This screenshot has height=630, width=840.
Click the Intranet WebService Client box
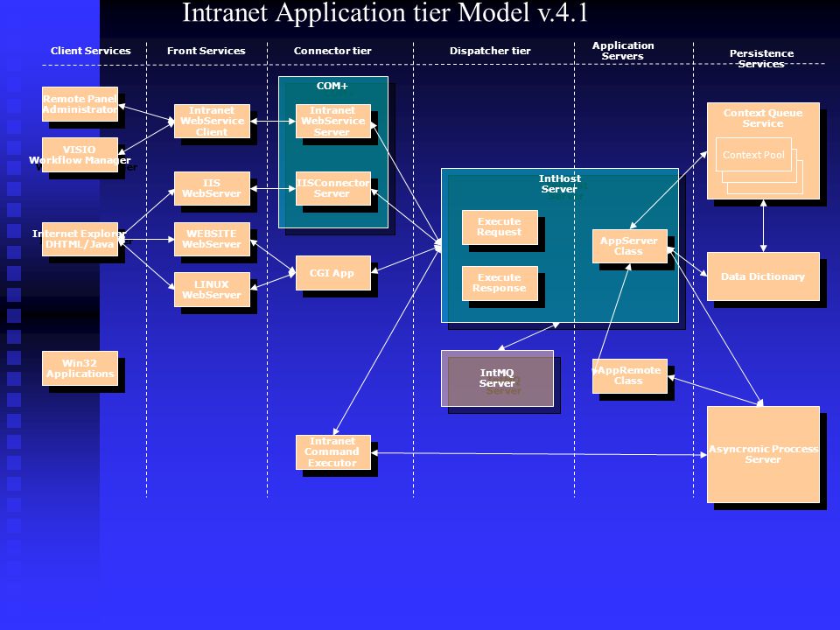212,121
